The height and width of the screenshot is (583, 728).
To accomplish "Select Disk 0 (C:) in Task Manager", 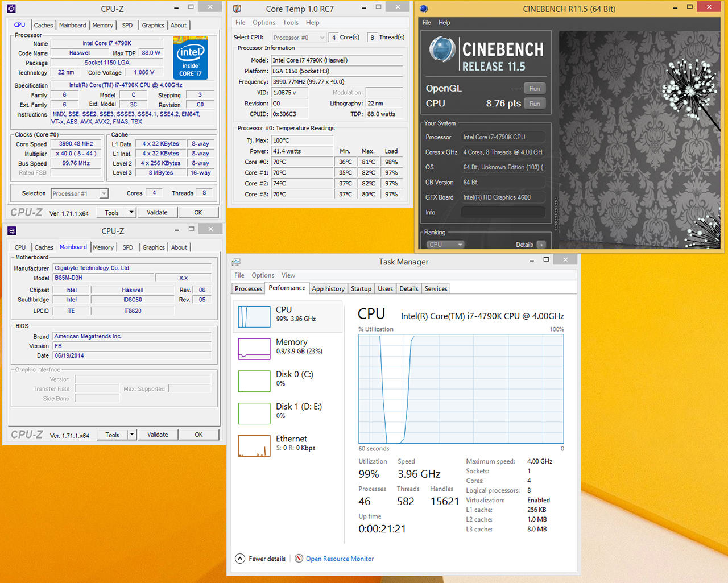I will (x=288, y=381).
